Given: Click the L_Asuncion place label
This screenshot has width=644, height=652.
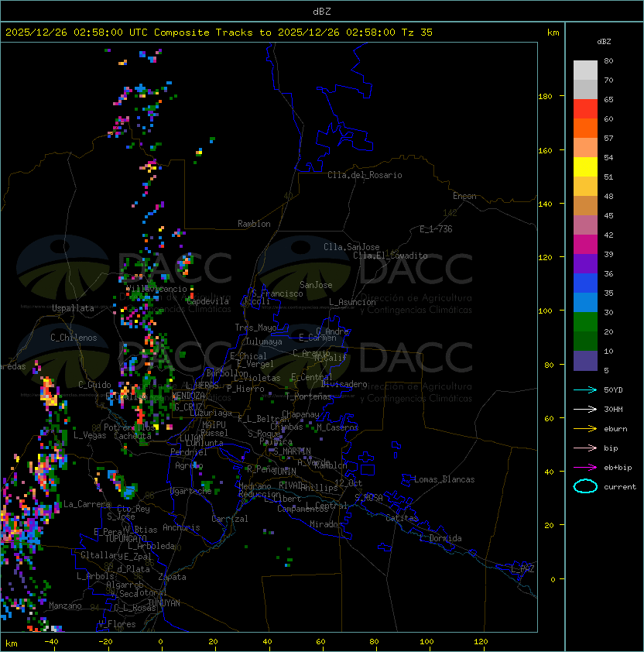Looking at the screenshot, I should (352, 302).
